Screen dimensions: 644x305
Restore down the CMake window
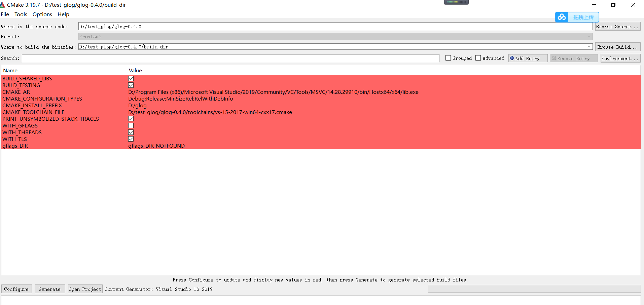[x=613, y=5]
